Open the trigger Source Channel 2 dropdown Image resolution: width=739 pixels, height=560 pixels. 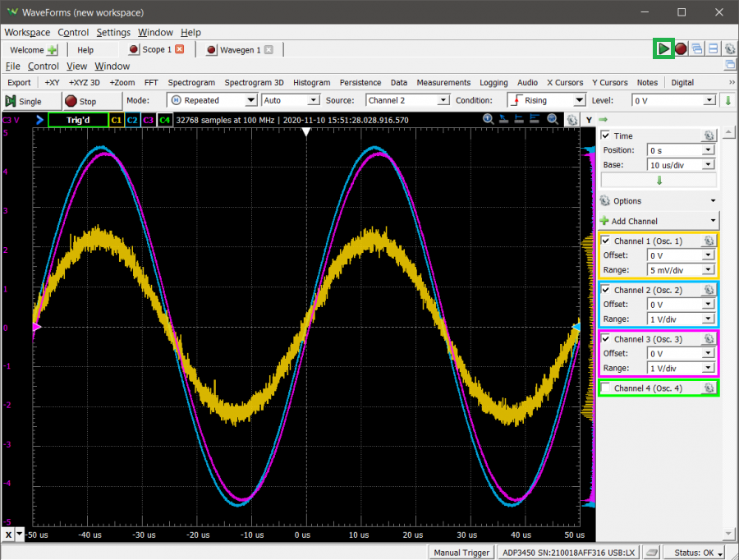pos(407,100)
